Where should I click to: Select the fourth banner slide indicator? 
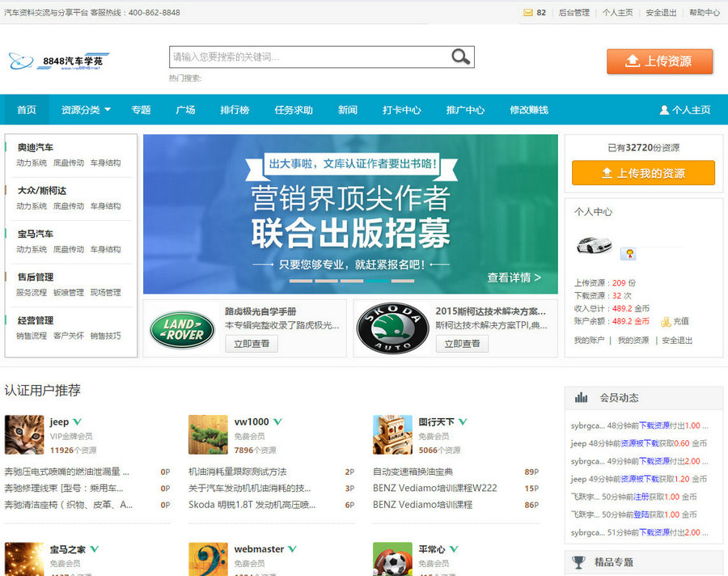[377, 281]
